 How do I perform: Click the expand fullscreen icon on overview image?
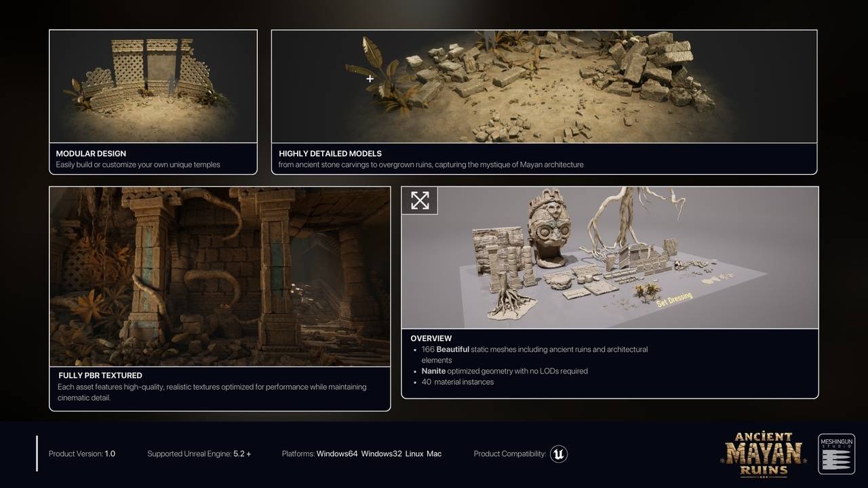tap(420, 201)
